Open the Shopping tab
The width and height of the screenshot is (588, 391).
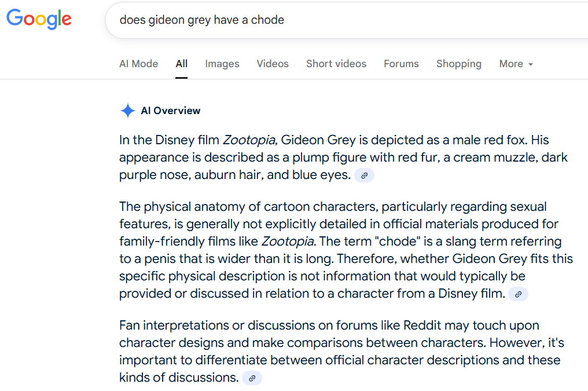459,64
